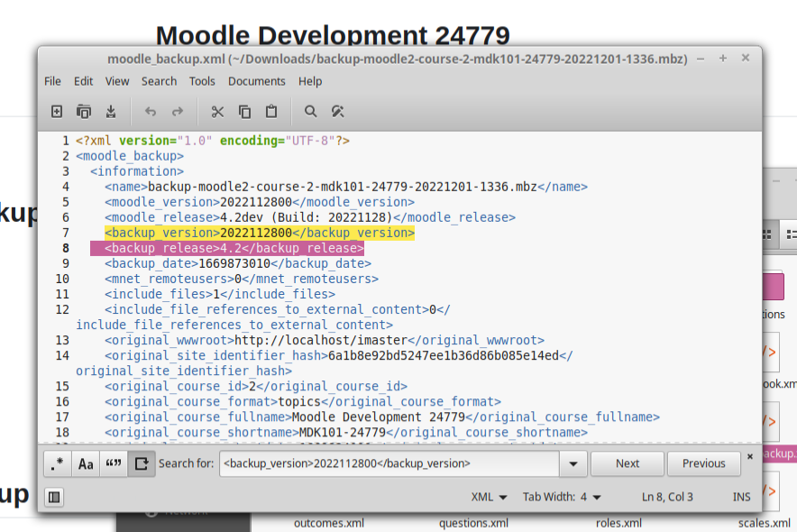Screen dimensions: 797x532
Task: Open the View menu
Action: pyautogui.click(x=117, y=81)
